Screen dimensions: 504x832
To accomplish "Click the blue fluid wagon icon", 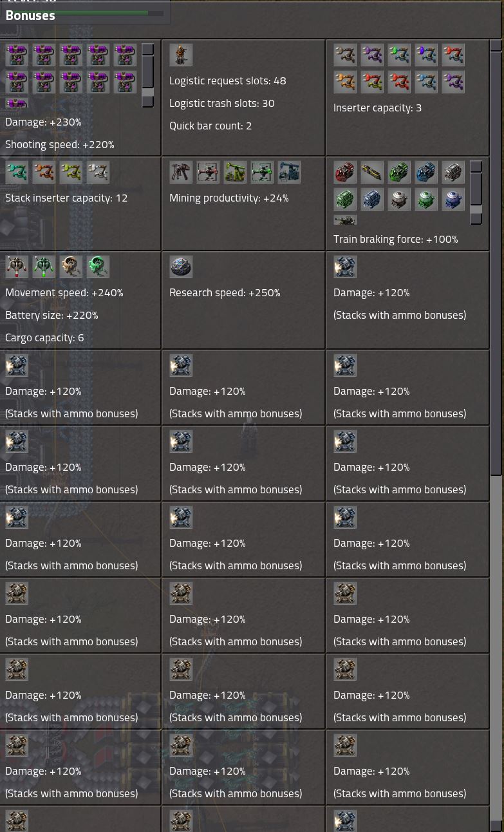I will coord(453,200).
